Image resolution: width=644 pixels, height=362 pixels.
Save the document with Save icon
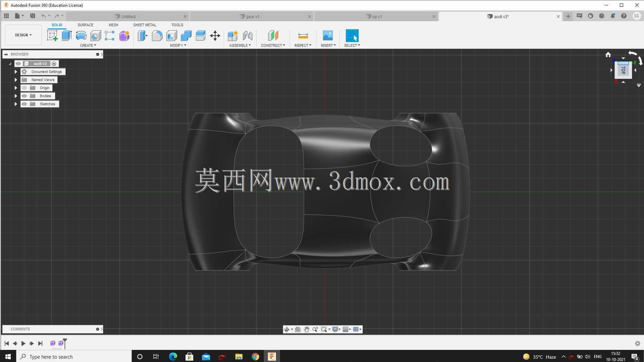[33, 16]
